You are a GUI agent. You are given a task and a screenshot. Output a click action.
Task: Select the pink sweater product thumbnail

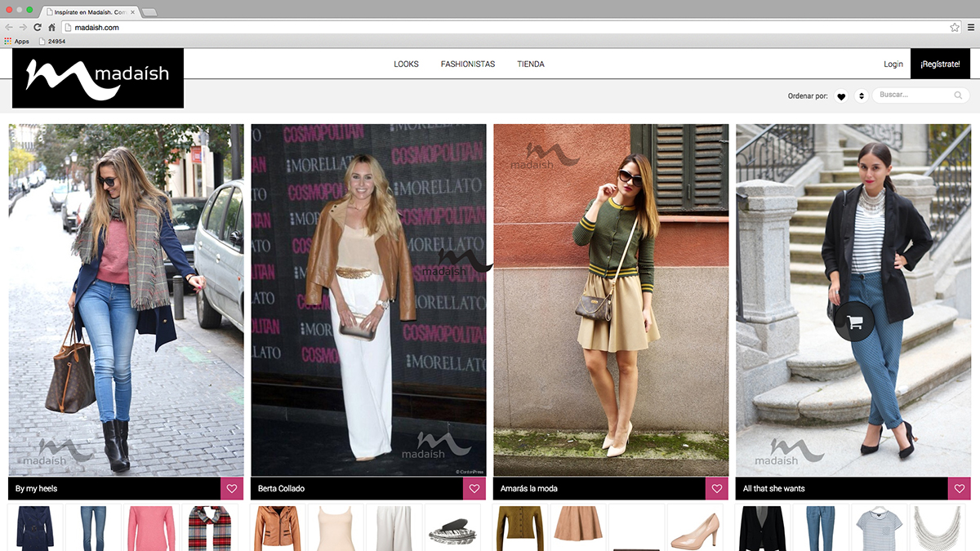151,527
